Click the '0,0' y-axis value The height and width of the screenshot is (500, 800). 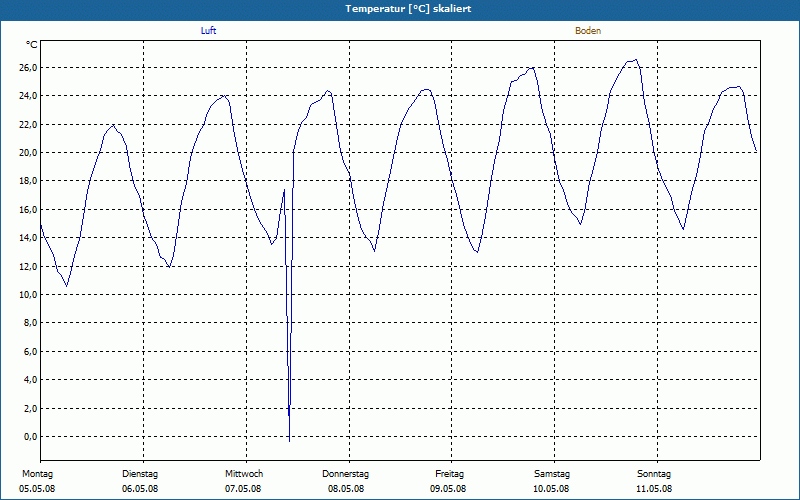point(30,437)
